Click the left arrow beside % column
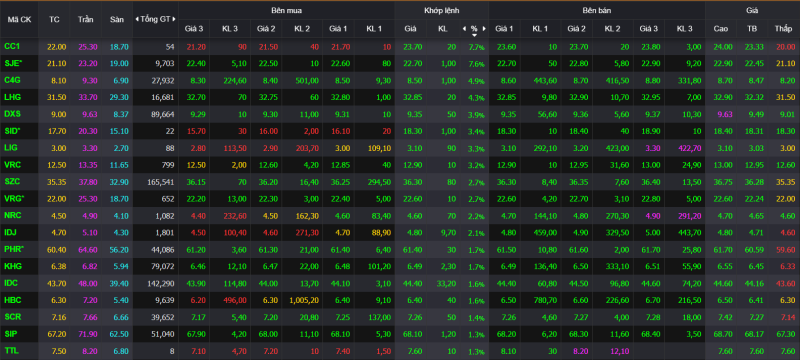Image resolution: width=800 pixels, height=360 pixels. click(464, 29)
